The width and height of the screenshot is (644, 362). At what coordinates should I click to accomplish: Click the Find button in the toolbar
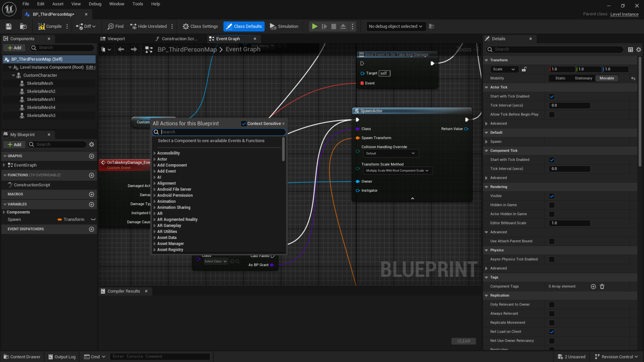[x=116, y=27]
